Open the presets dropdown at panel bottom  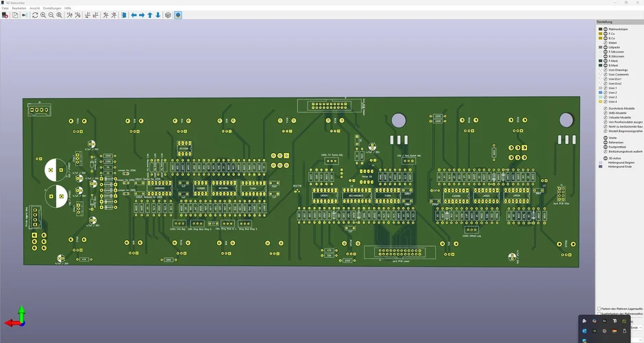tap(636, 327)
